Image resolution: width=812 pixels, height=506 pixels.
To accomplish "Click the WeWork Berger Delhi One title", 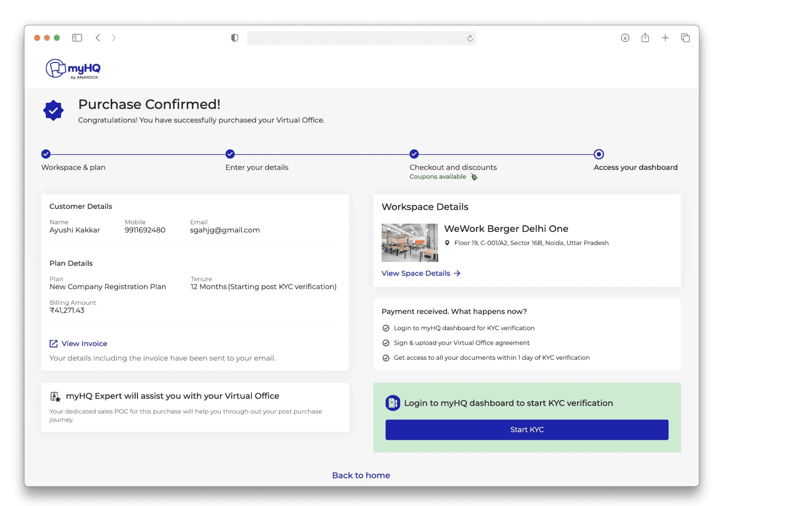I will pyautogui.click(x=506, y=229).
